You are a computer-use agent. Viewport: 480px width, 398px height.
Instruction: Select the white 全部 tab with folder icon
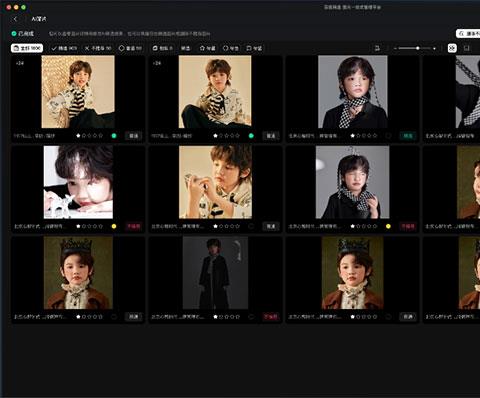(27, 48)
